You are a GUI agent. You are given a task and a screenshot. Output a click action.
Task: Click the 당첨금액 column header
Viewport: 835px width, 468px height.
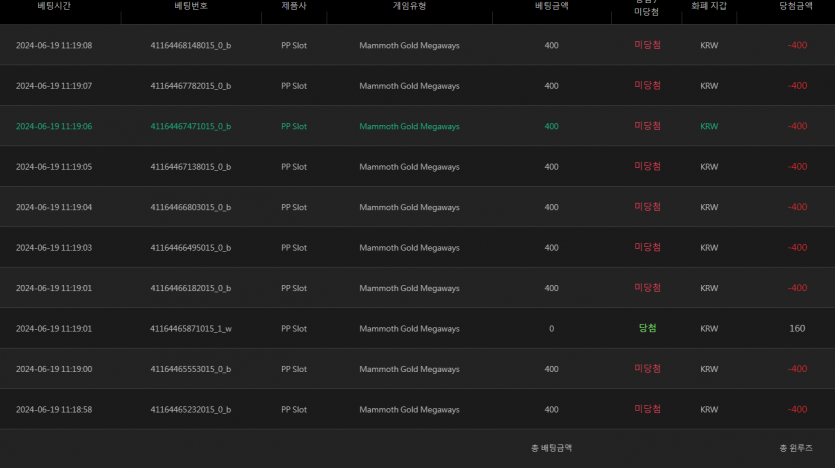pyautogui.click(x=796, y=6)
